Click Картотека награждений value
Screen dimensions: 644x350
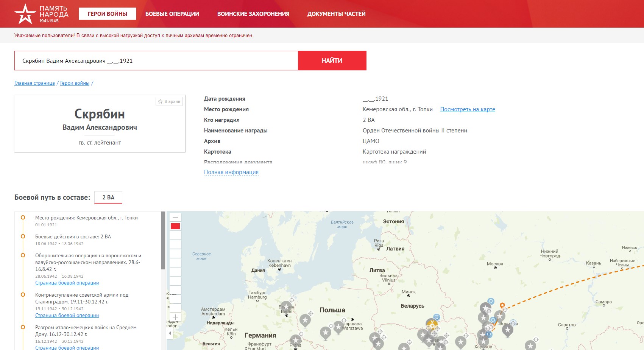pyautogui.click(x=394, y=152)
